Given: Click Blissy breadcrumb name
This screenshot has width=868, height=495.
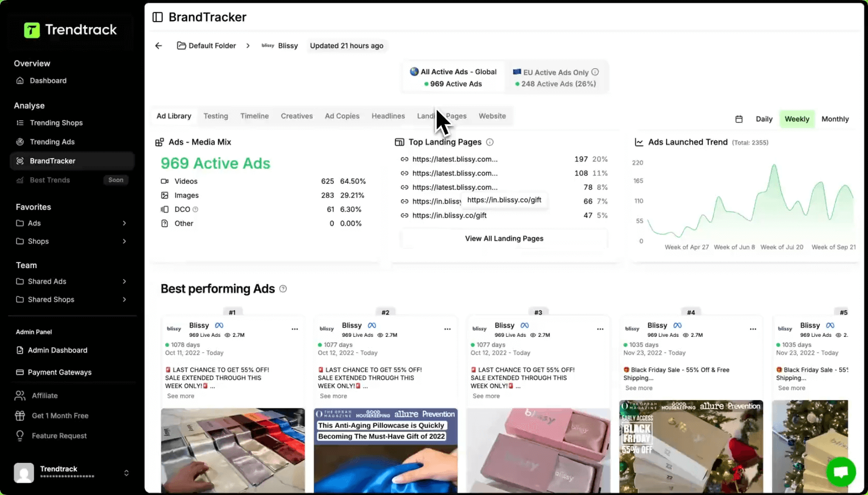Looking at the screenshot, I should pos(288,45).
